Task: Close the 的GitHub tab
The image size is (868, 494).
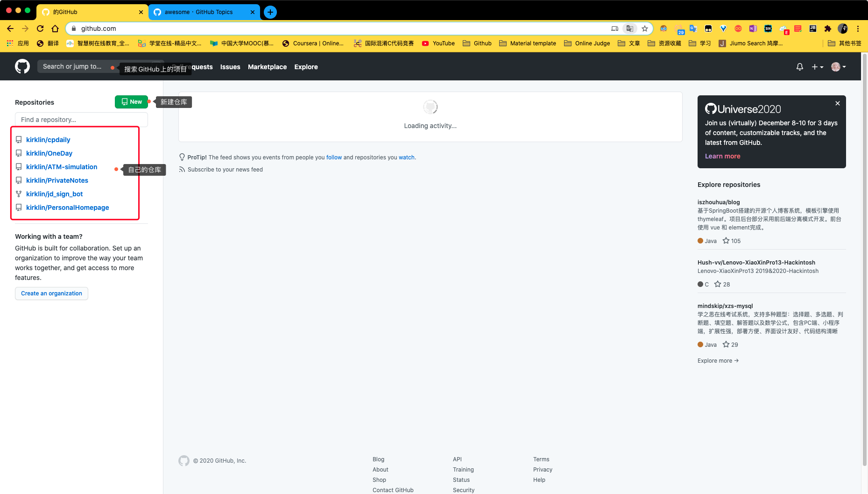Action: 141,12
